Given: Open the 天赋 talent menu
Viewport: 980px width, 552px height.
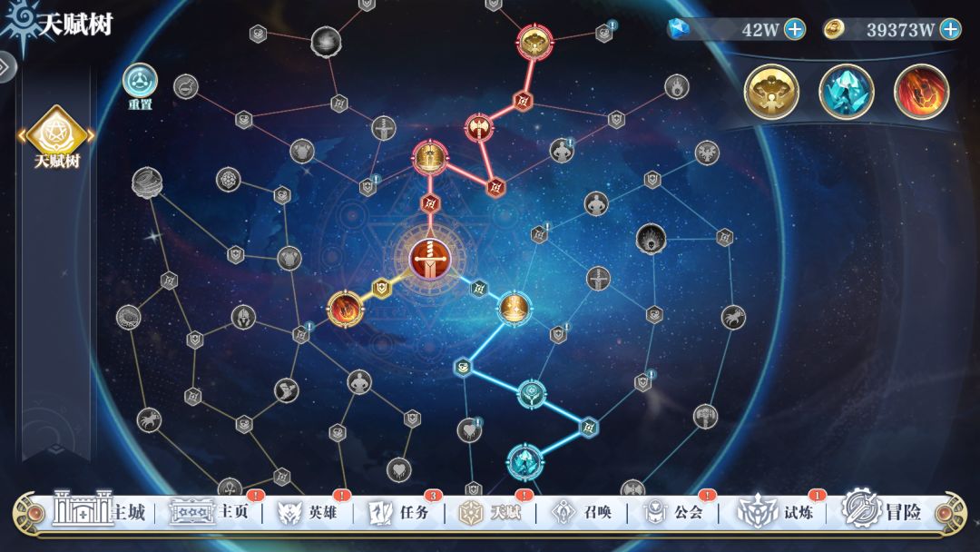Looking at the screenshot, I should [x=489, y=513].
